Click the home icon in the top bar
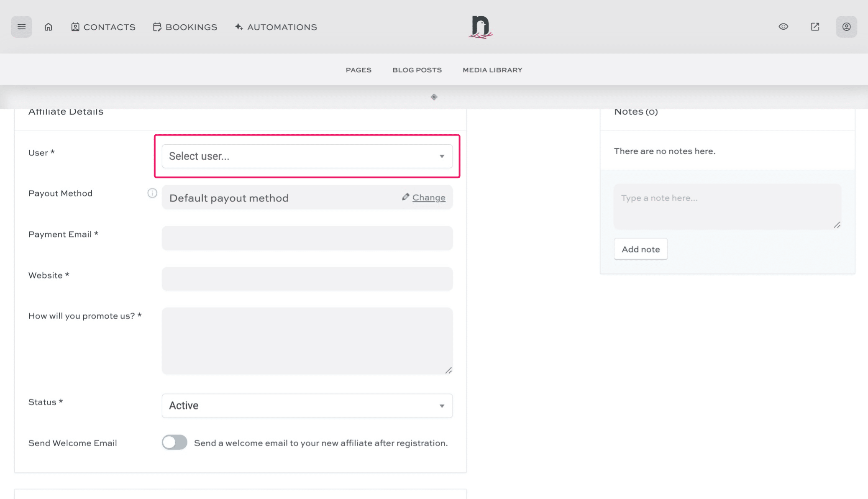Screen dimensions: 868x499 point(48,26)
